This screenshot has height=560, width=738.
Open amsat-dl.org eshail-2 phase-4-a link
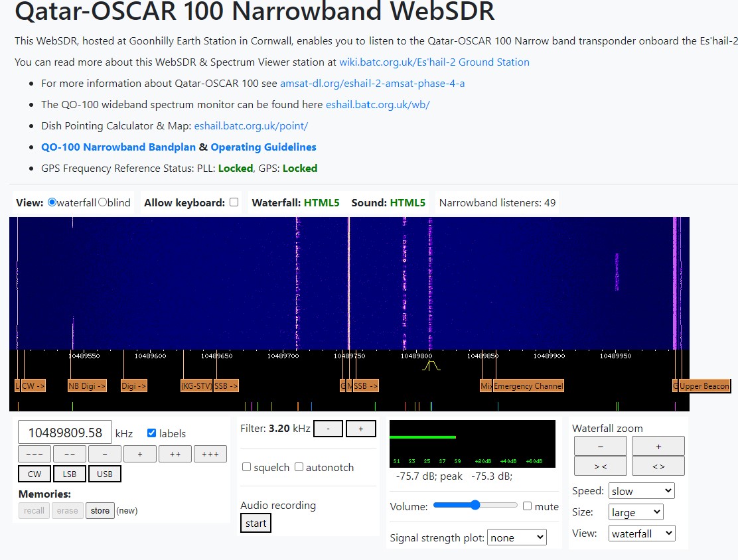pyautogui.click(x=372, y=84)
